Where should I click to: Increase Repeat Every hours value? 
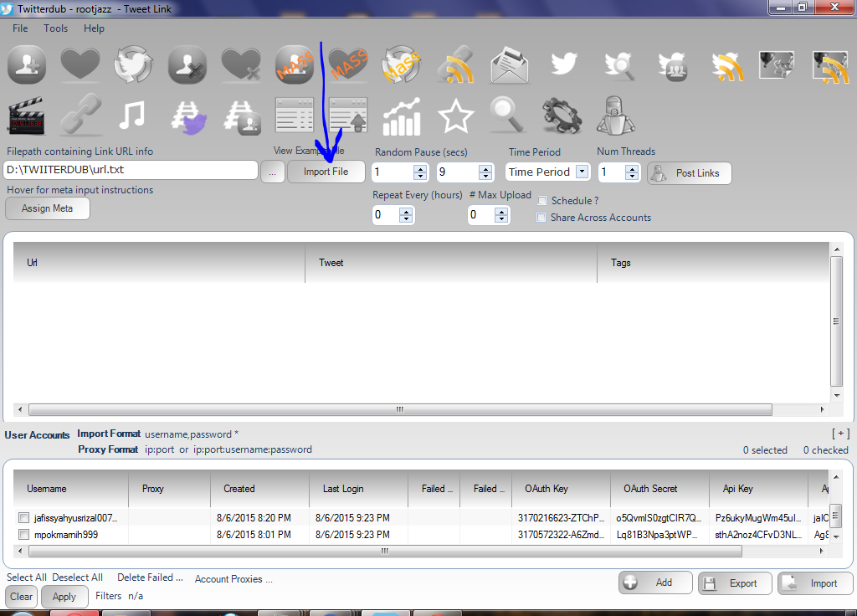coord(406,211)
